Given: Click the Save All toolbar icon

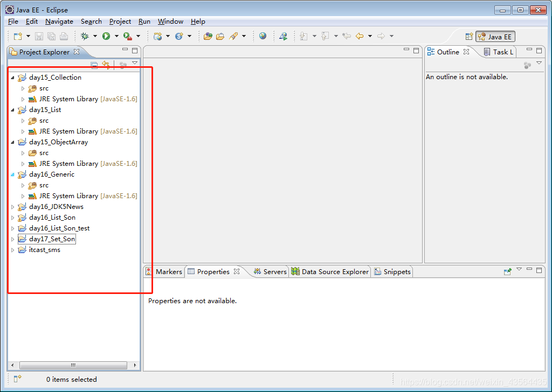Looking at the screenshot, I should tap(51, 36).
